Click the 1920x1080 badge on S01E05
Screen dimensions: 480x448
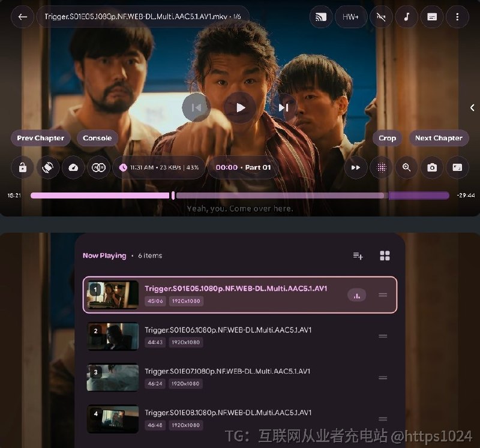click(186, 301)
